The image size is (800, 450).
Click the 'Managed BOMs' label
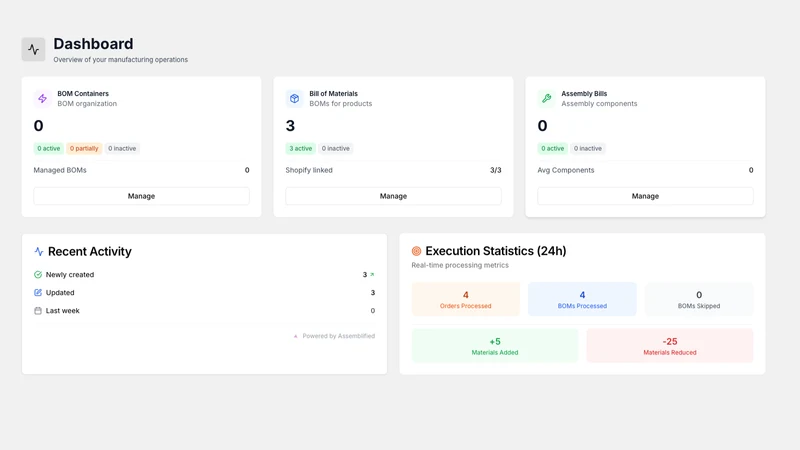pyautogui.click(x=60, y=170)
